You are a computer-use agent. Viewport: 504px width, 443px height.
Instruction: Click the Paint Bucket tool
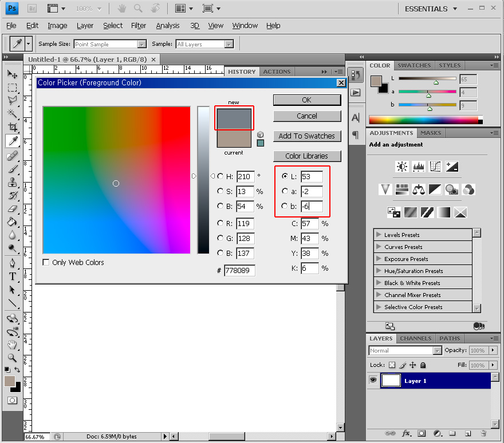[12, 221]
